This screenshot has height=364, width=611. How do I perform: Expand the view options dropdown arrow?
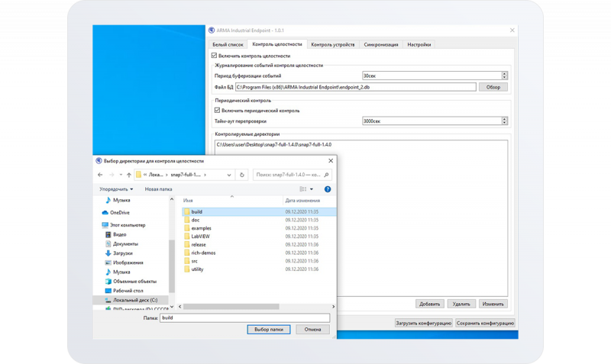312,188
